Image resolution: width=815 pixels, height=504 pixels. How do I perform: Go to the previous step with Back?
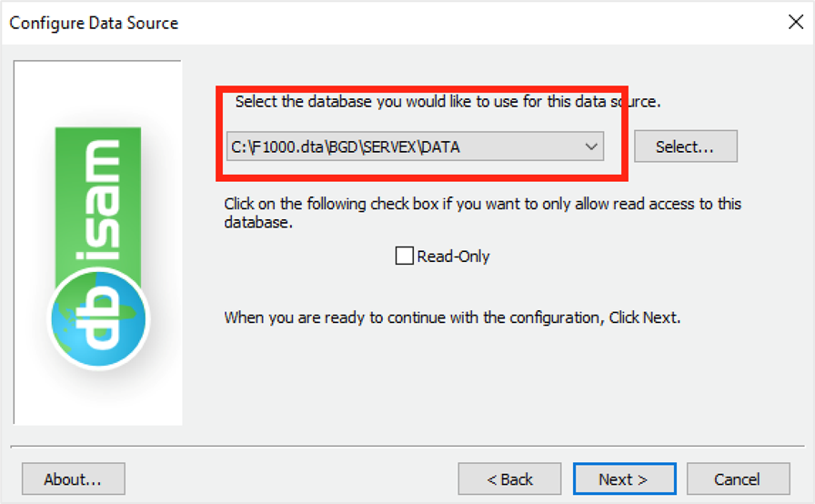click(x=509, y=479)
